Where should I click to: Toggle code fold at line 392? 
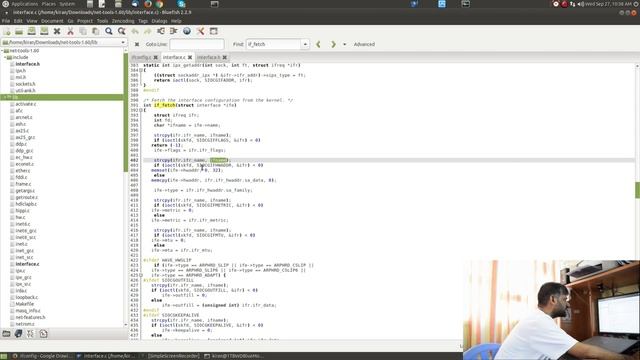pos(141,110)
